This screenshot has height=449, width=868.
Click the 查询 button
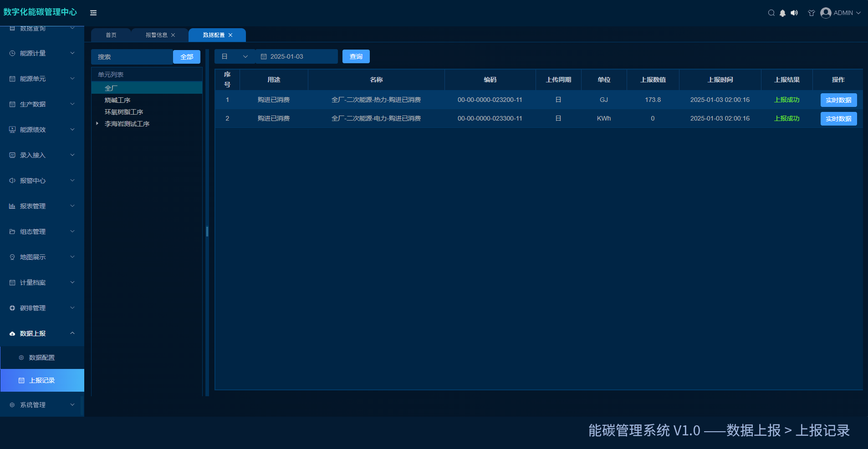356,56
